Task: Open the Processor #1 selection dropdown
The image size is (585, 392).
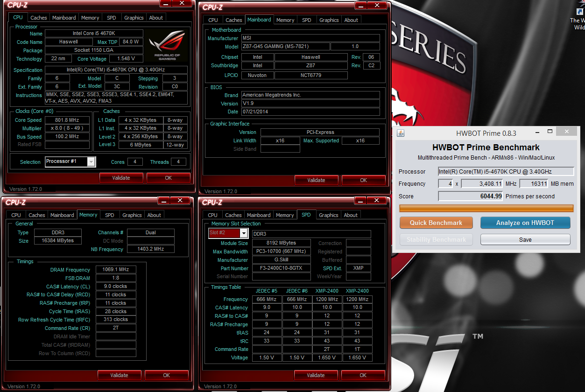Action: click(x=91, y=161)
